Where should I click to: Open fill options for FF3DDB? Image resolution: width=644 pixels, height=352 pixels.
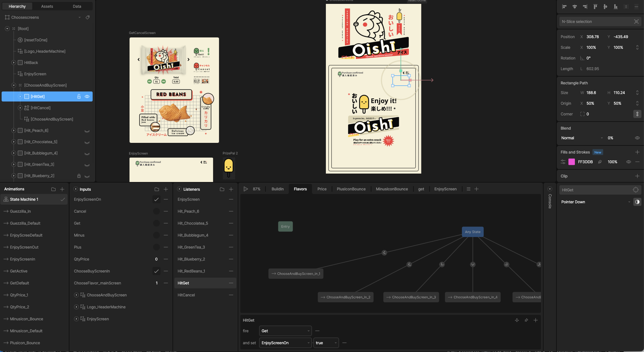563,162
